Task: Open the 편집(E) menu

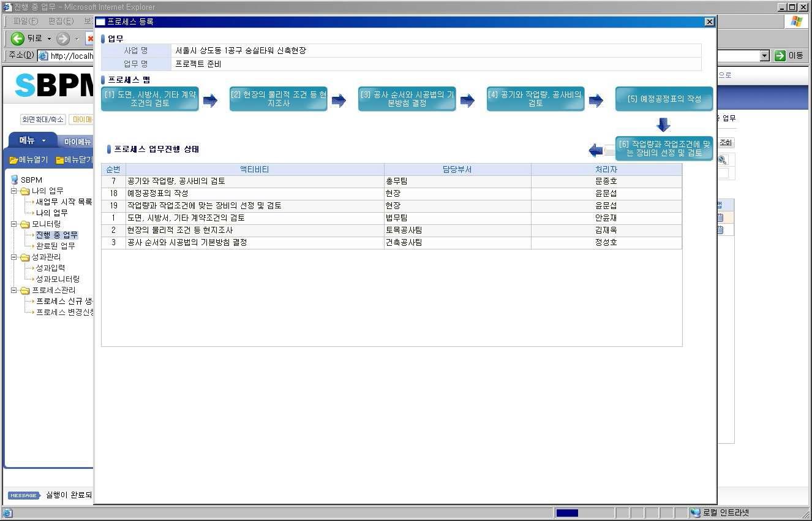Action: tap(60, 21)
